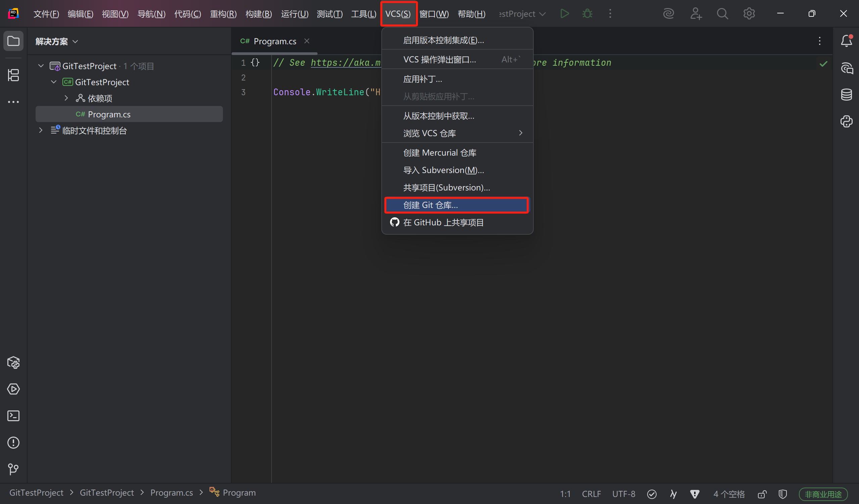Expand the 依赖项 dependencies node

[x=66, y=98]
